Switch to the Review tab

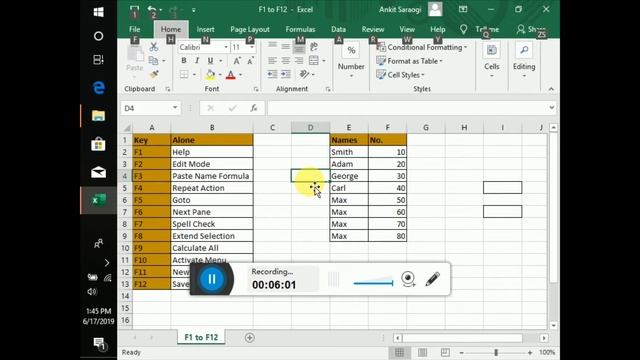point(373,29)
